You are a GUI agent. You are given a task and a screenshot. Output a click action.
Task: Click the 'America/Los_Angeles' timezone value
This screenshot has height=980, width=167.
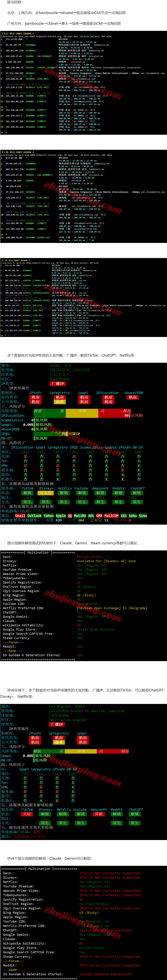click(68, 720)
